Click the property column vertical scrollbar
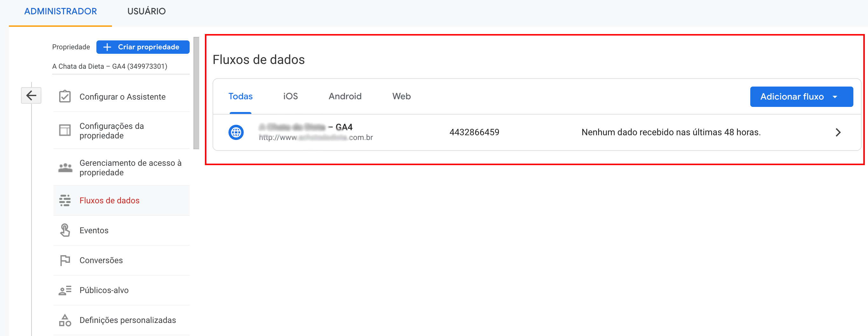This screenshot has width=868, height=336. click(x=196, y=93)
